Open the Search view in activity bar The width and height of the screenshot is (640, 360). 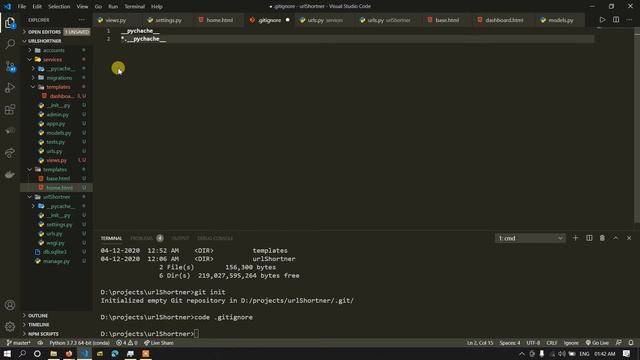10,44
